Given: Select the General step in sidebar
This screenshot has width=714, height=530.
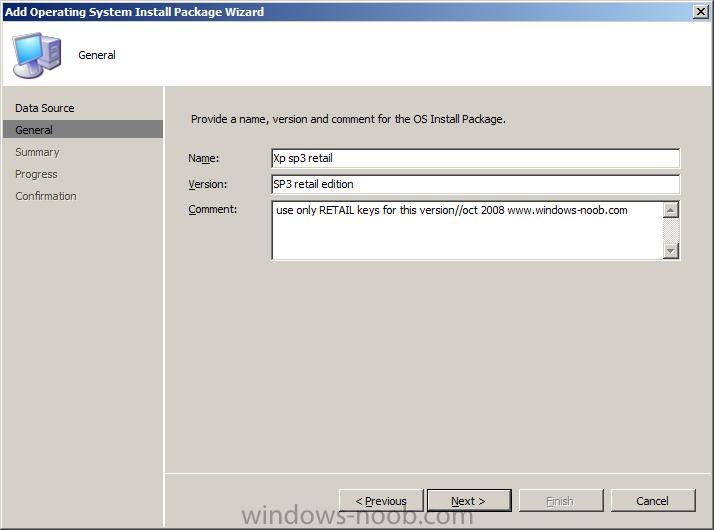Looking at the screenshot, I should click(x=83, y=129).
